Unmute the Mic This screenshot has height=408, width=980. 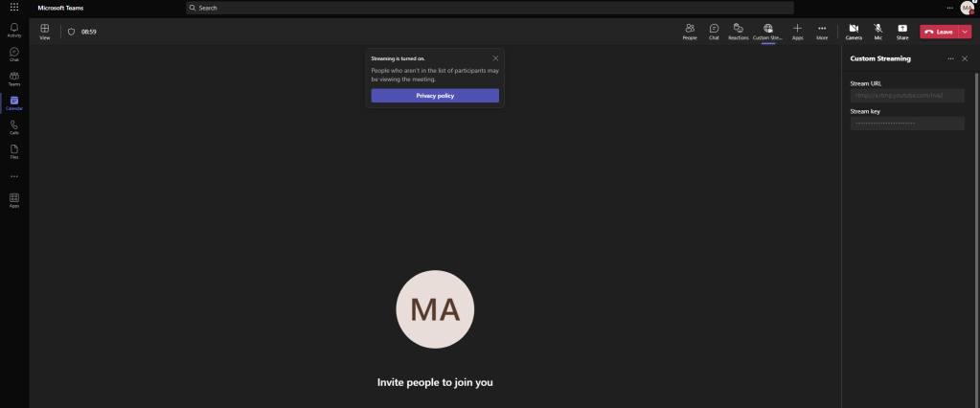877,31
